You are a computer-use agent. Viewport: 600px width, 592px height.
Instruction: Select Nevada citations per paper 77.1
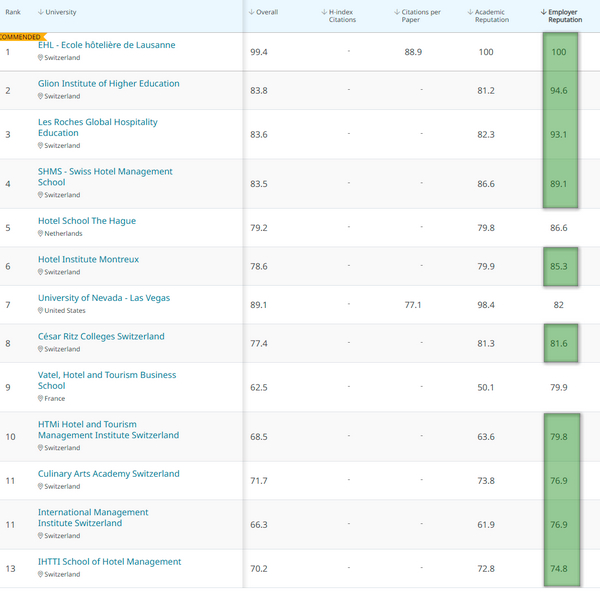point(413,305)
